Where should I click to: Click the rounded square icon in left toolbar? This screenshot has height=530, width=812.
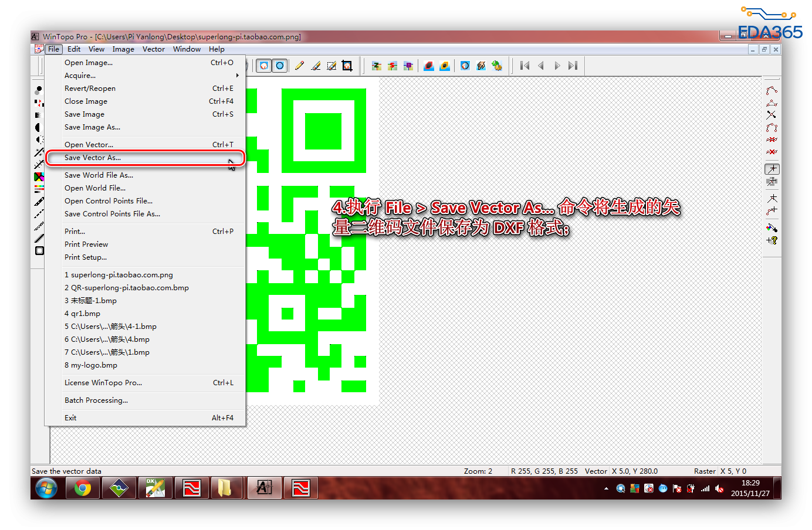pos(39,251)
